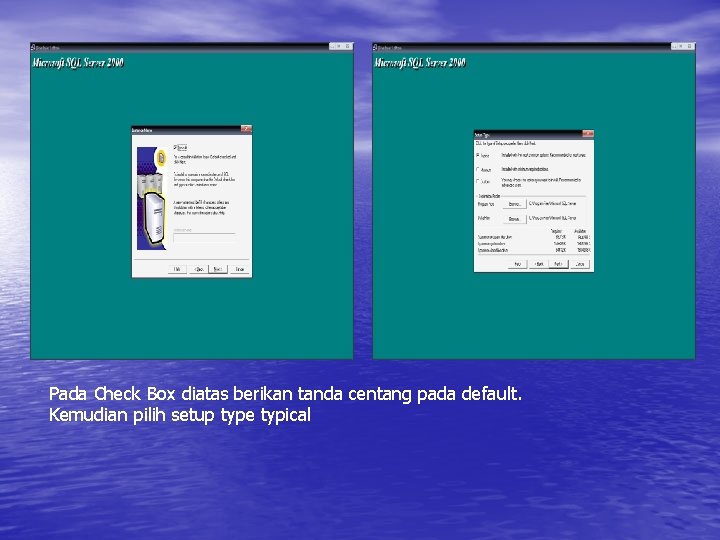Minimize the right SQL Server setup window
Viewport: 720px width, 540px height.
(675, 46)
